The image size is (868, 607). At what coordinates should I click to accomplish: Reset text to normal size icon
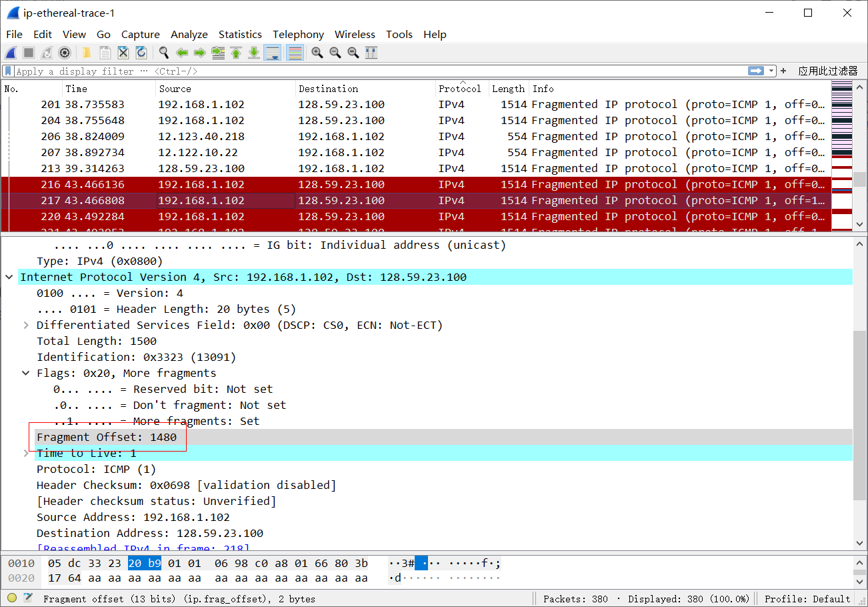point(353,53)
